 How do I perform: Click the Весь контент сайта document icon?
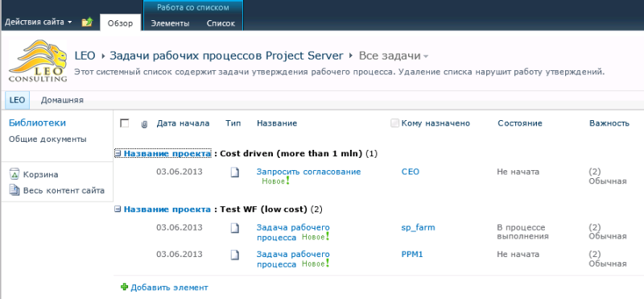click(x=14, y=190)
